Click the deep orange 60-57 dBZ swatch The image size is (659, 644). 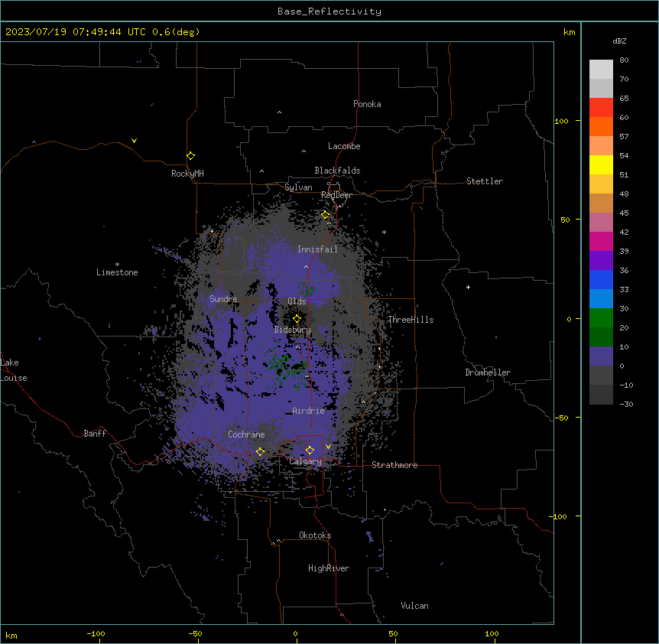tap(601, 126)
